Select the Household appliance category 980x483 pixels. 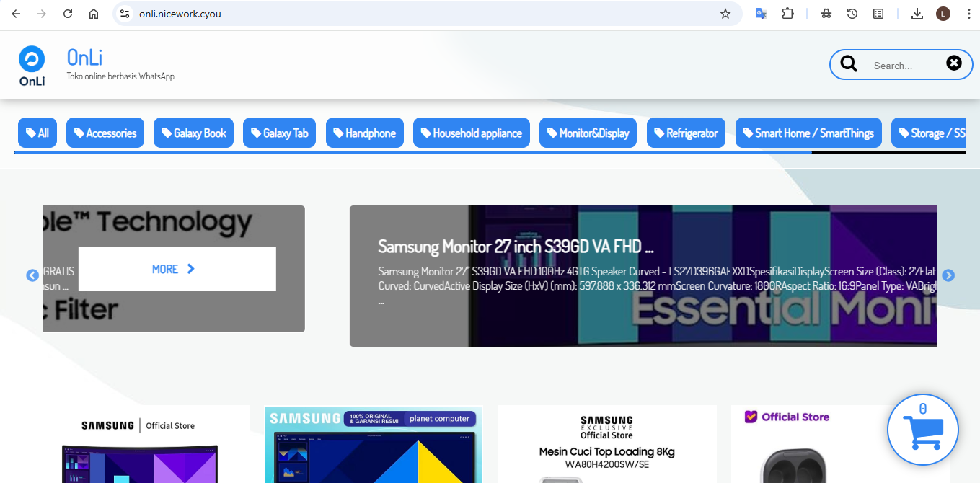472,133
